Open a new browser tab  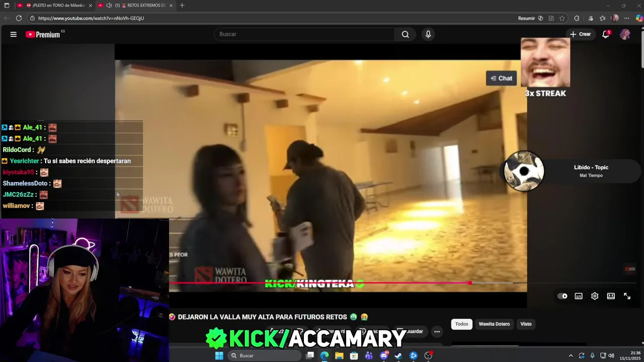182,6
